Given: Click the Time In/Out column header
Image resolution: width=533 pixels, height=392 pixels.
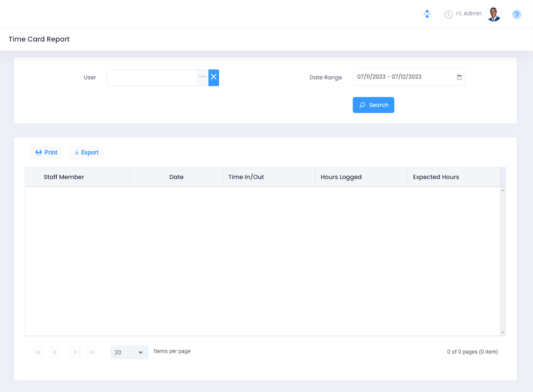Looking at the screenshot, I should click(246, 177).
